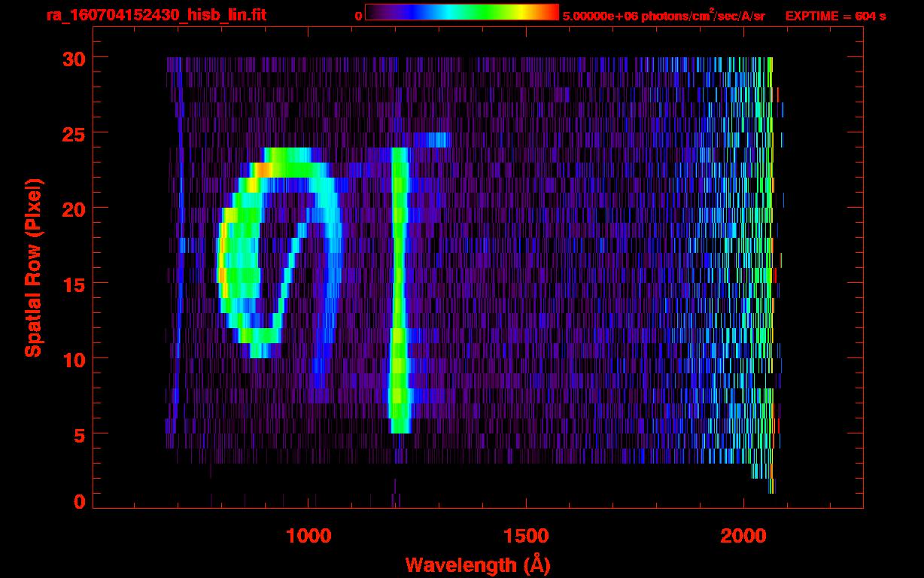Click the 5 spatial row tick label

[80, 434]
